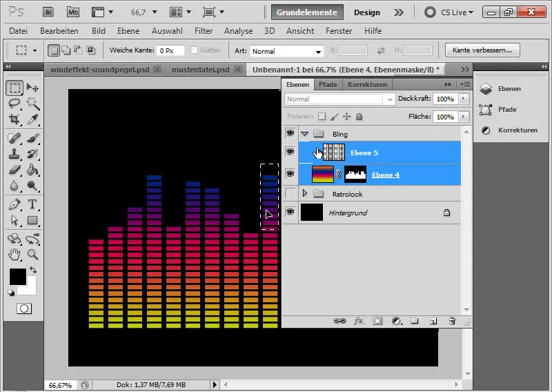Viewport: 552px width, 392px height.
Task: Toggle Quick Mask mode
Action: 24,308
